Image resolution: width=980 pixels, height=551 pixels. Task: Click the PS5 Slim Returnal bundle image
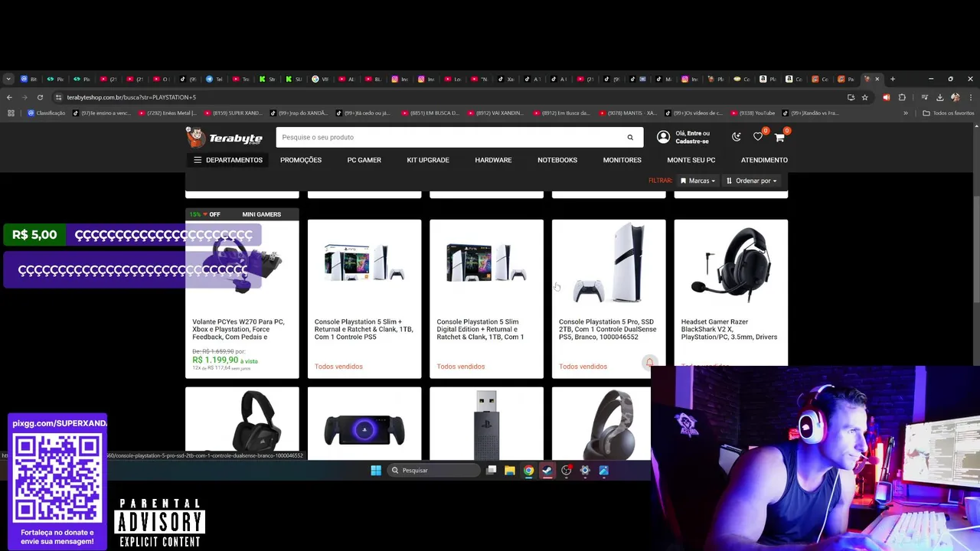[364, 264]
